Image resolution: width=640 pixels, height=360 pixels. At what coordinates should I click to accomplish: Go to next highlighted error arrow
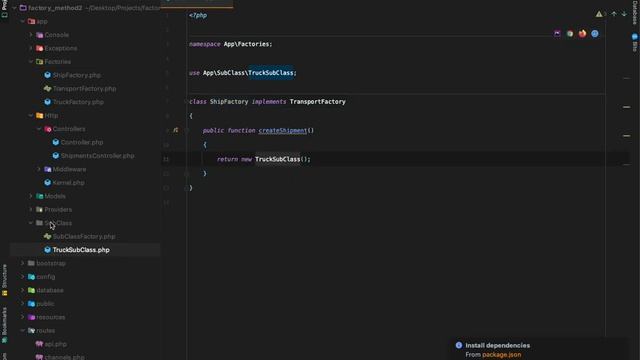coord(624,14)
